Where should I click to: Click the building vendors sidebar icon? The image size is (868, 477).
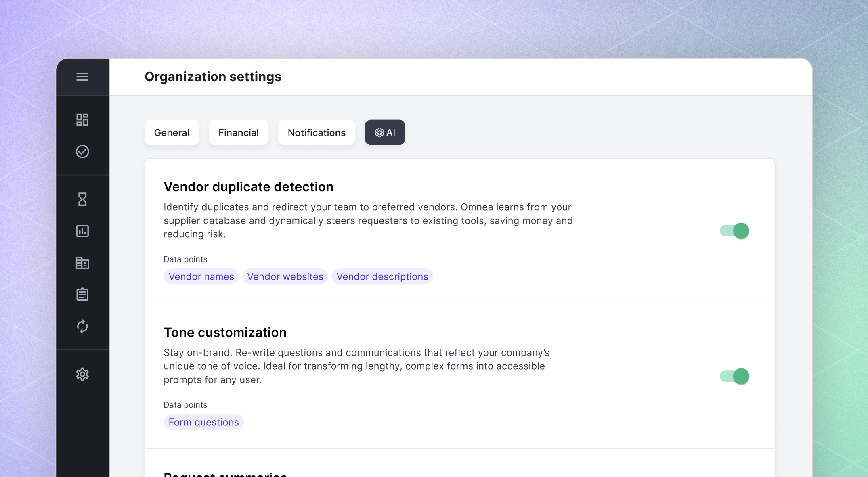pyautogui.click(x=82, y=263)
